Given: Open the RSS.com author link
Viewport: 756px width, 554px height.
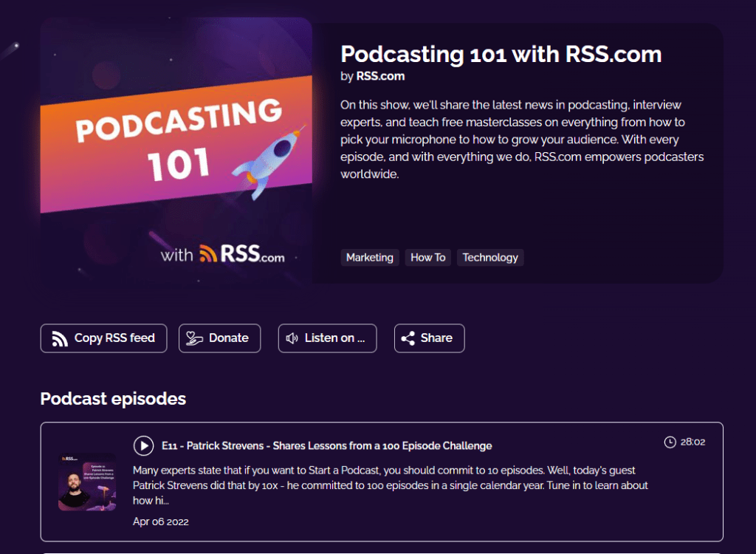Looking at the screenshot, I should pos(380,76).
